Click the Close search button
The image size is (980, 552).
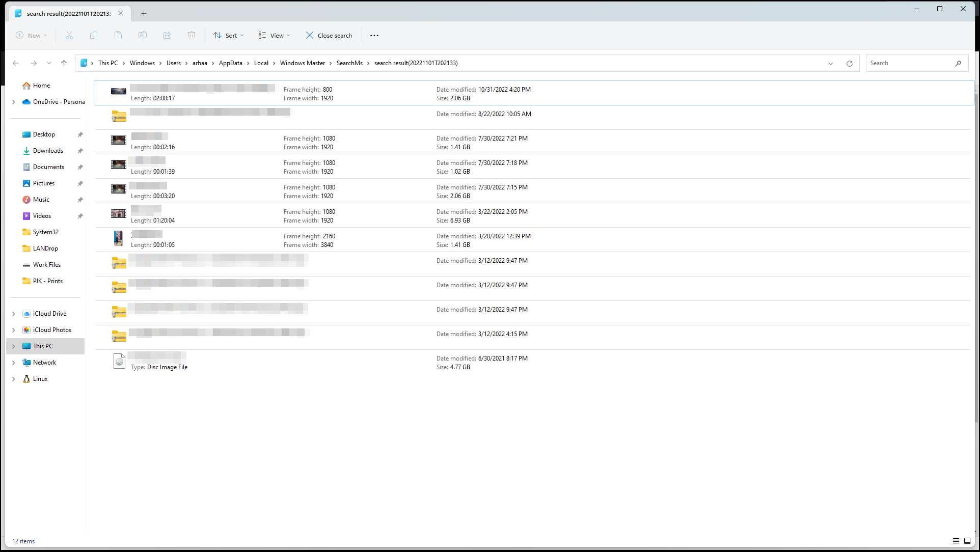point(329,35)
